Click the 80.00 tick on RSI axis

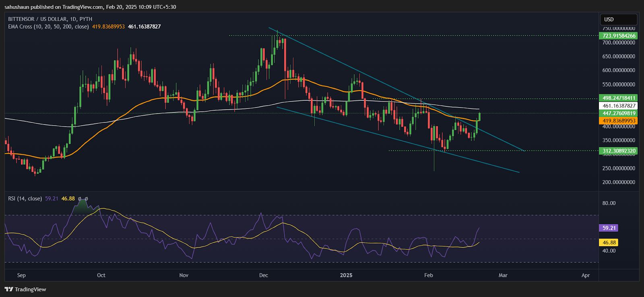(609, 203)
